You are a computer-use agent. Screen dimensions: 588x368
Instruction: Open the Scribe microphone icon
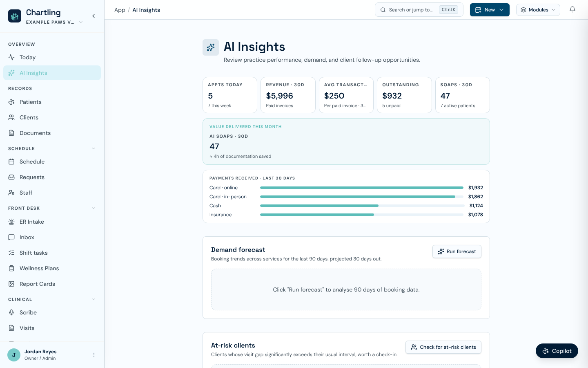11,312
